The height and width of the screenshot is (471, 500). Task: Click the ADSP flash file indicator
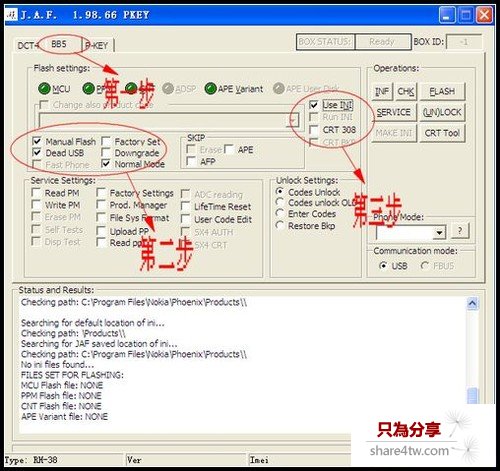point(168,89)
